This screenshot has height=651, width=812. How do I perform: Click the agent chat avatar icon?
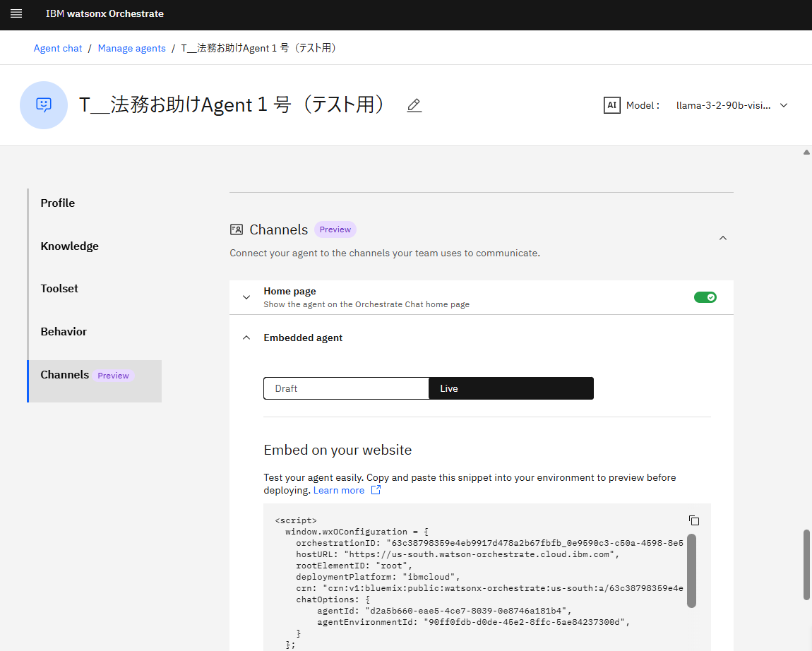(44, 105)
